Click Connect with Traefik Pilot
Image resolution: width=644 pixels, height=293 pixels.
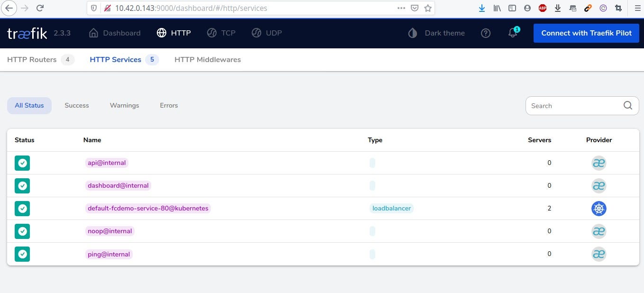587,33
